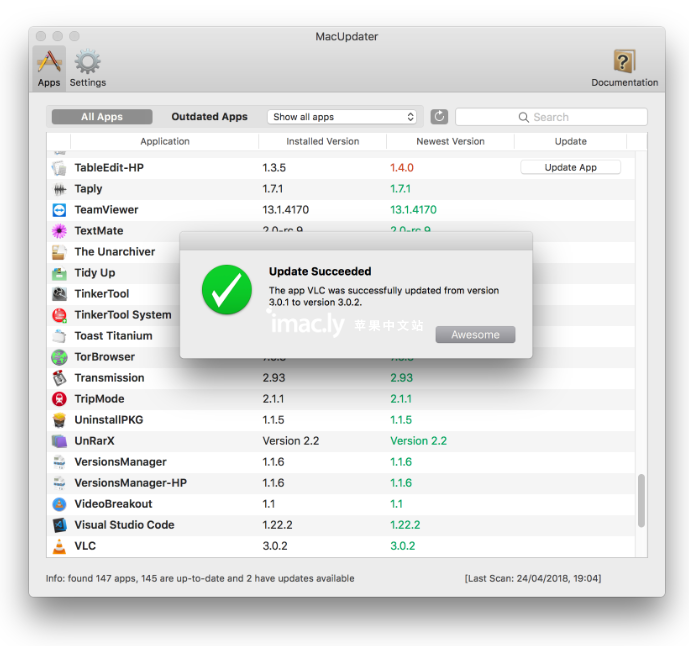This screenshot has width=689, height=646.
Task: Click the TextMate flower icon
Action: point(59,231)
